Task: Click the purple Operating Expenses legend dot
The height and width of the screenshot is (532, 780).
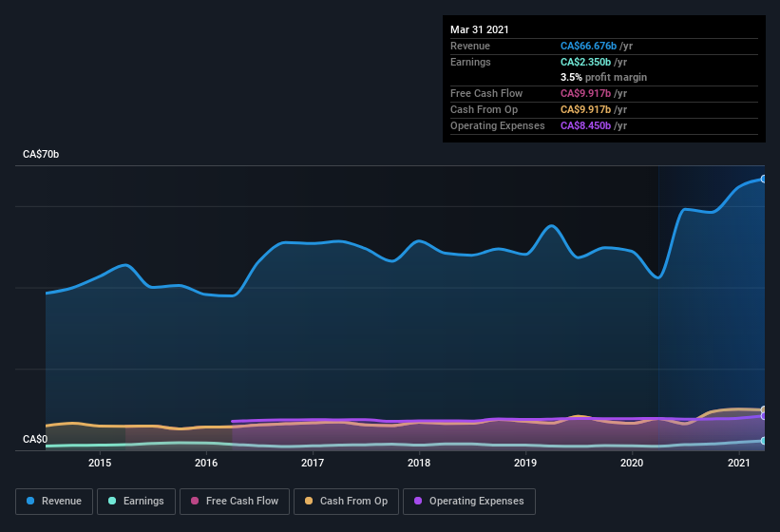Action: pos(418,501)
